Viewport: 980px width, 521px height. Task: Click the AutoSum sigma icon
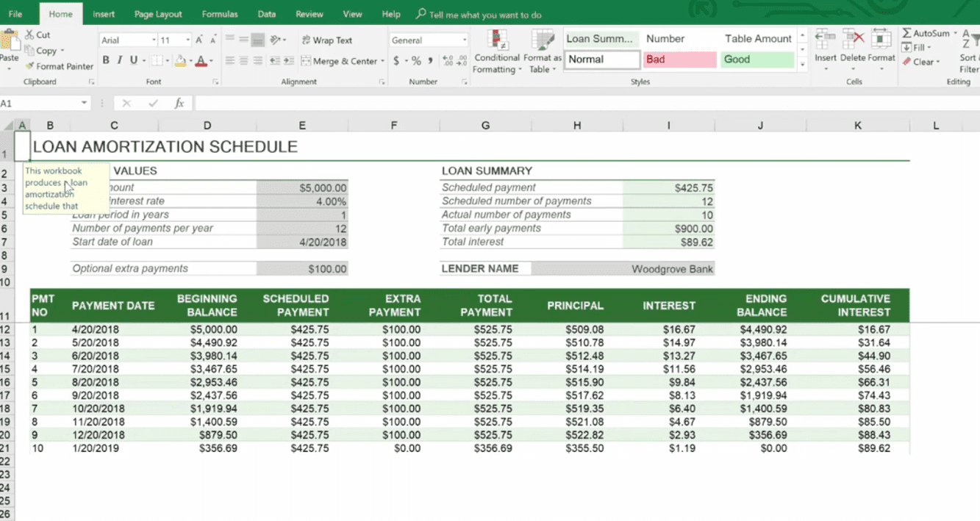pos(907,34)
